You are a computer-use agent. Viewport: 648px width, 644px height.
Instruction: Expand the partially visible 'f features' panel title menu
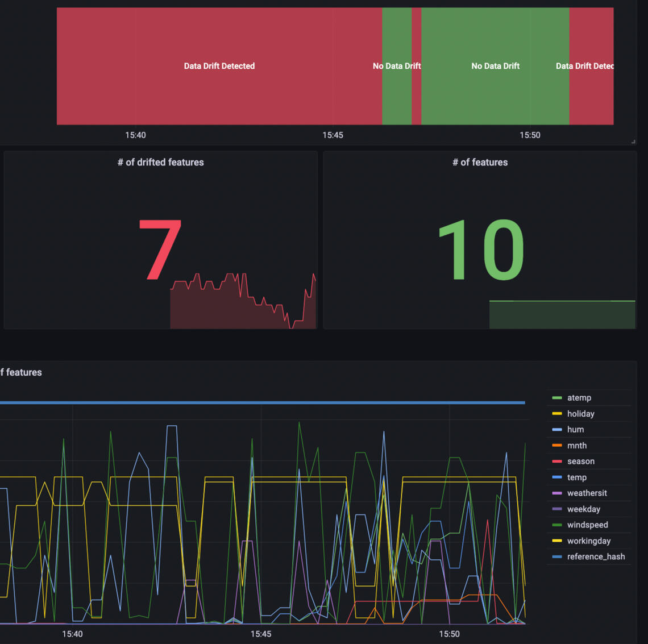click(21, 372)
